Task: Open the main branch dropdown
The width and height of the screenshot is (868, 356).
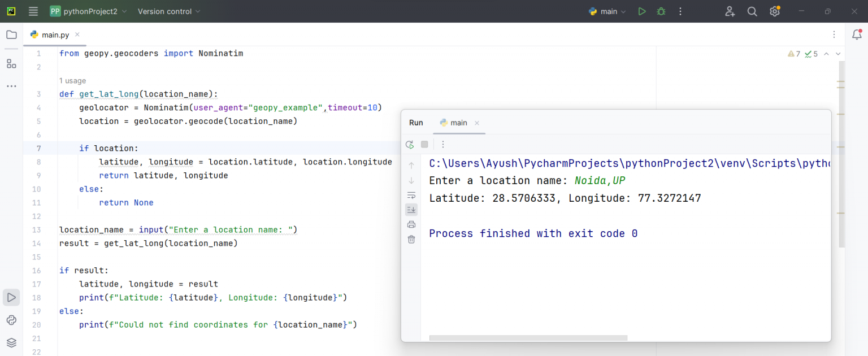Action: coord(607,11)
